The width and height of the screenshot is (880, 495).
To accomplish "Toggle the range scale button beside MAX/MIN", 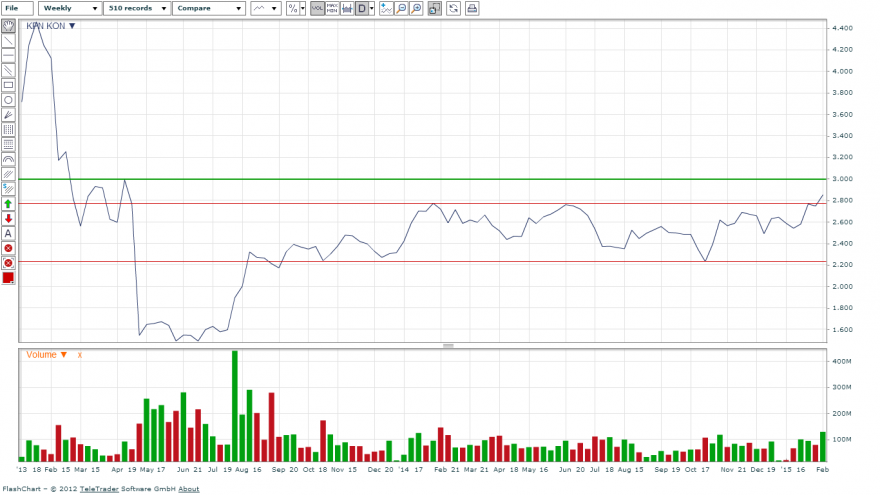I will click(x=347, y=8).
